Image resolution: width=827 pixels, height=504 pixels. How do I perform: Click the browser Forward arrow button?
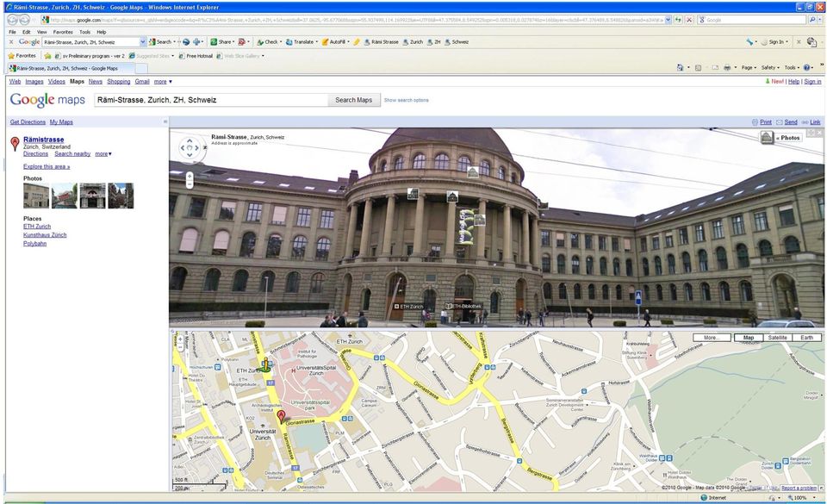click(x=24, y=20)
